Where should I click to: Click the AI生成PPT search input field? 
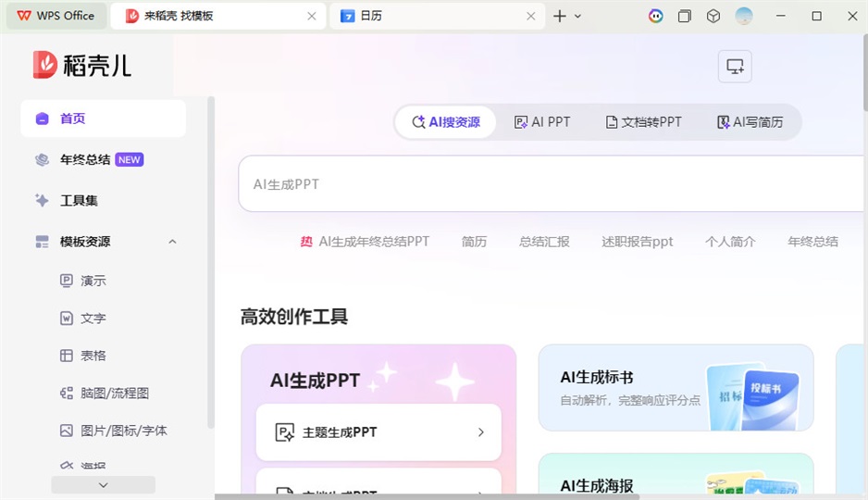pos(546,184)
